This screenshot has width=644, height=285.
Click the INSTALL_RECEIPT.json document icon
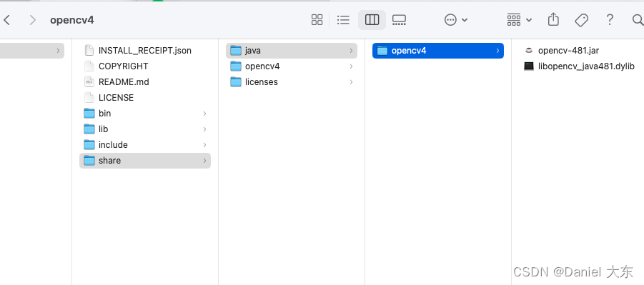click(x=89, y=51)
